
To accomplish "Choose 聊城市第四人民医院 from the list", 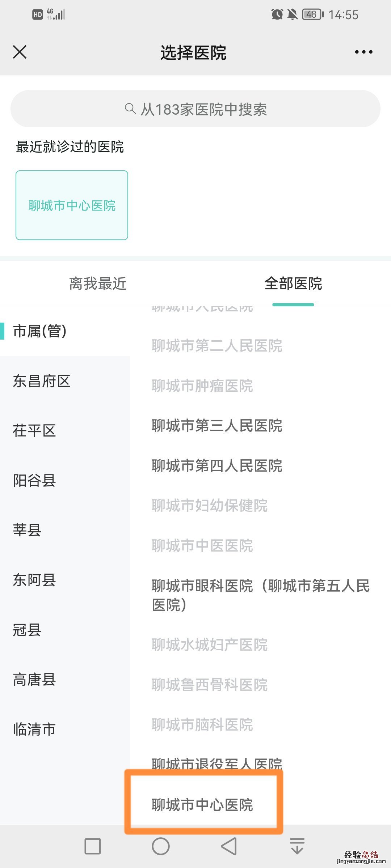I will [x=216, y=465].
